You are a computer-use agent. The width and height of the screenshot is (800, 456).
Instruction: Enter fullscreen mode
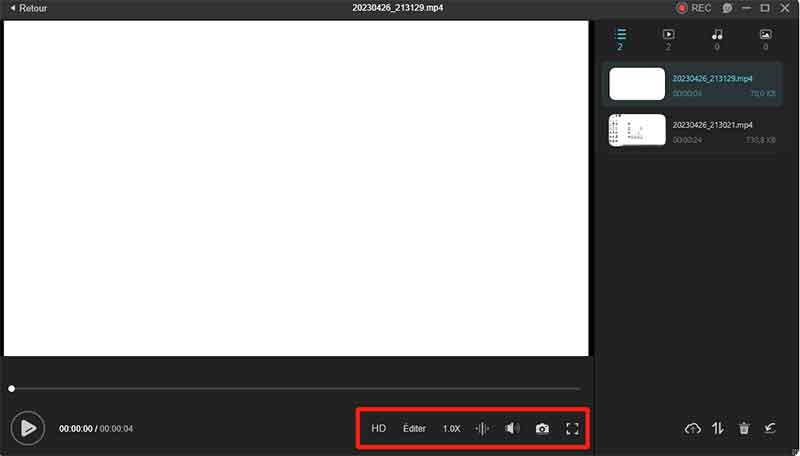(x=572, y=428)
